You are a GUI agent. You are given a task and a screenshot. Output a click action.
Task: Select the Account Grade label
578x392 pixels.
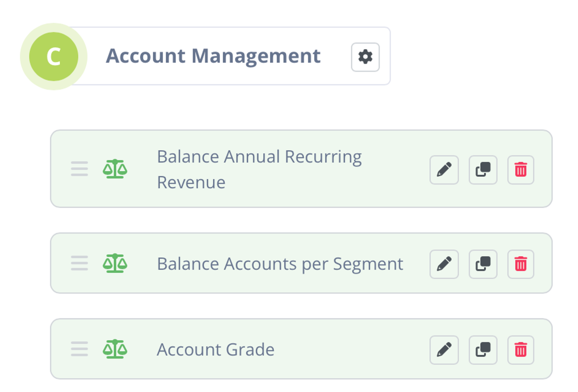click(216, 349)
